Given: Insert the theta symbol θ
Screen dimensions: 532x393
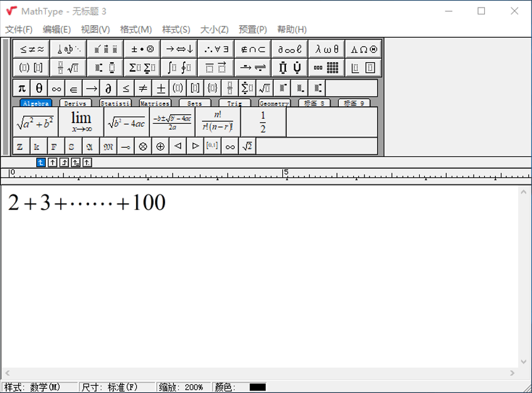Looking at the screenshot, I should (x=39, y=89).
